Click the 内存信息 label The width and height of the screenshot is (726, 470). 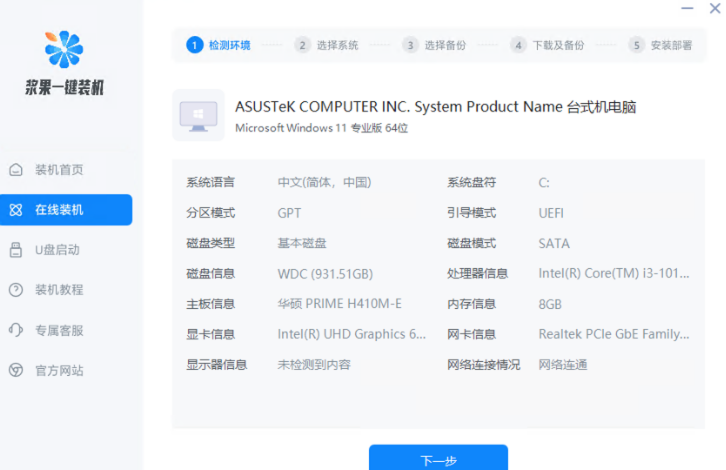click(x=471, y=304)
